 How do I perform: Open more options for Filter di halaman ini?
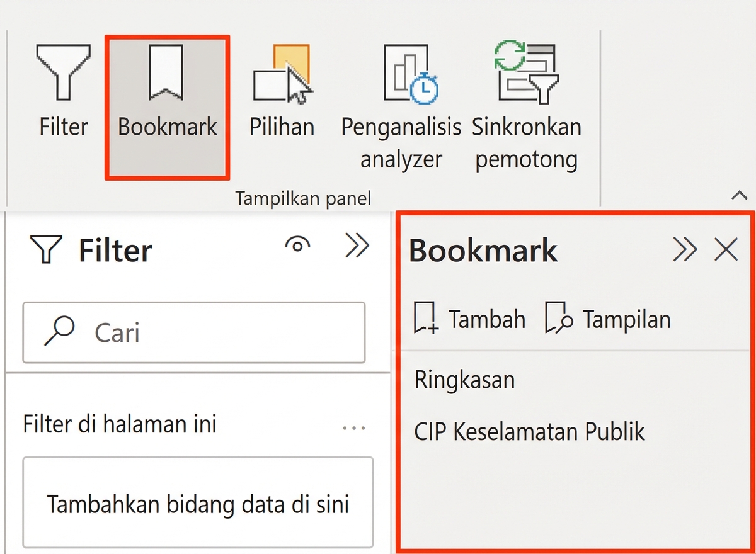(x=355, y=427)
